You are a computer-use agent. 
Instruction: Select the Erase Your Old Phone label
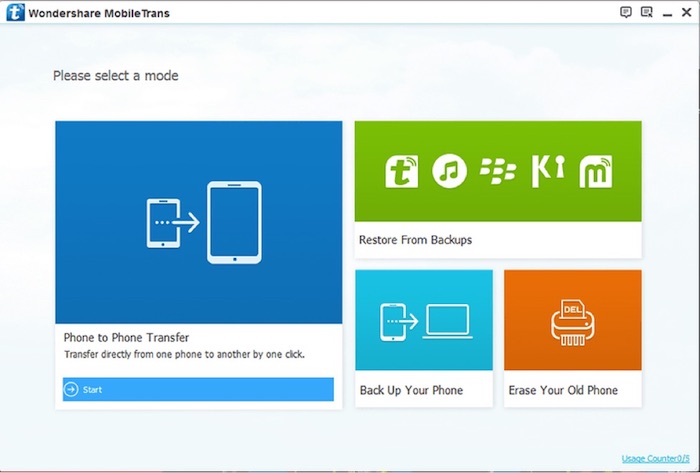[x=563, y=390]
